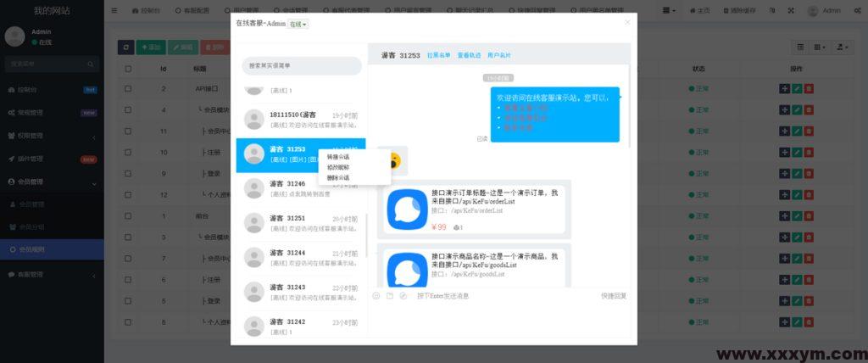Open the emoji picker in chat toolbar

pyautogui.click(x=376, y=296)
